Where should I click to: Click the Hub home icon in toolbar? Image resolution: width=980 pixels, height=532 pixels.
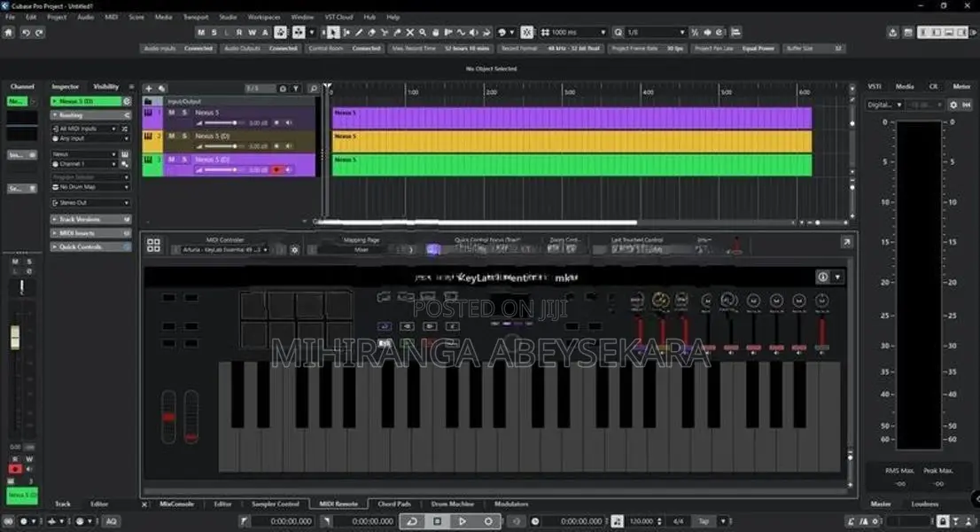click(9, 33)
